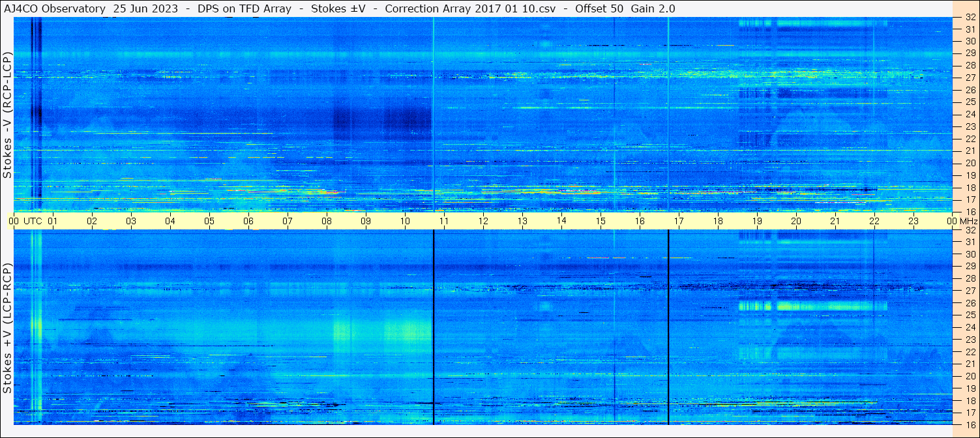Viewport: 980px width, 438px height.
Task: Click the 'Stokes -V (RCP-LCP)' axis label
Action: pyautogui.click(x=7, y=115)
